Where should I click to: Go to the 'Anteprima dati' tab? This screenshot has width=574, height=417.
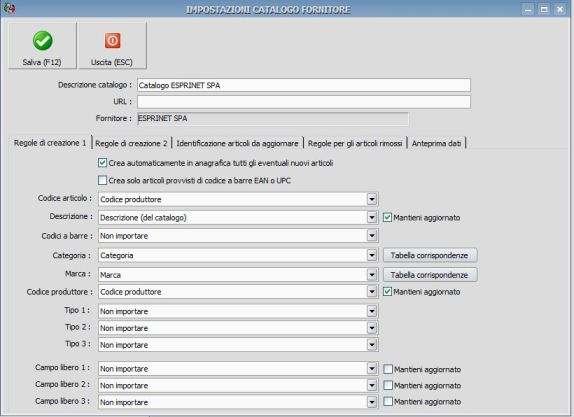coord(436,144)
